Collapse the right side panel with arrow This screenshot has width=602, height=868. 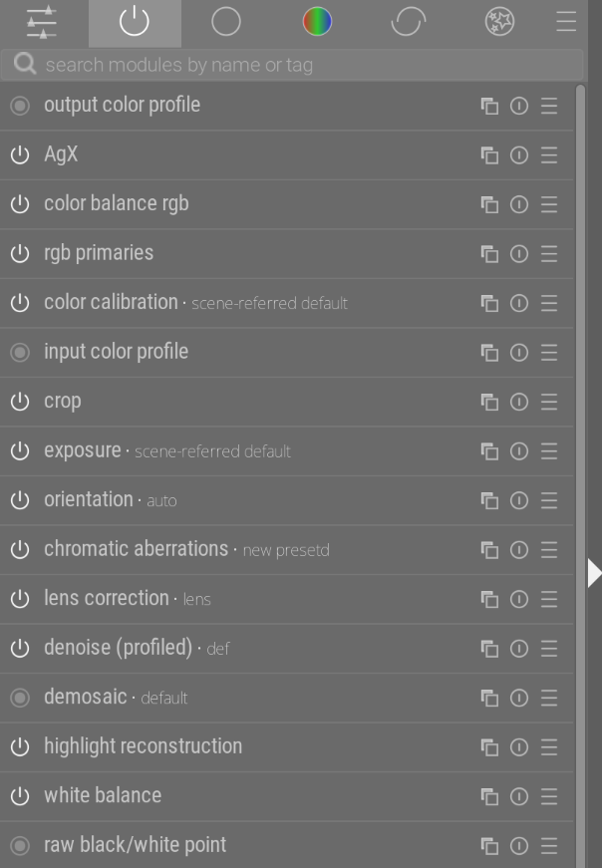pos(594,573)
